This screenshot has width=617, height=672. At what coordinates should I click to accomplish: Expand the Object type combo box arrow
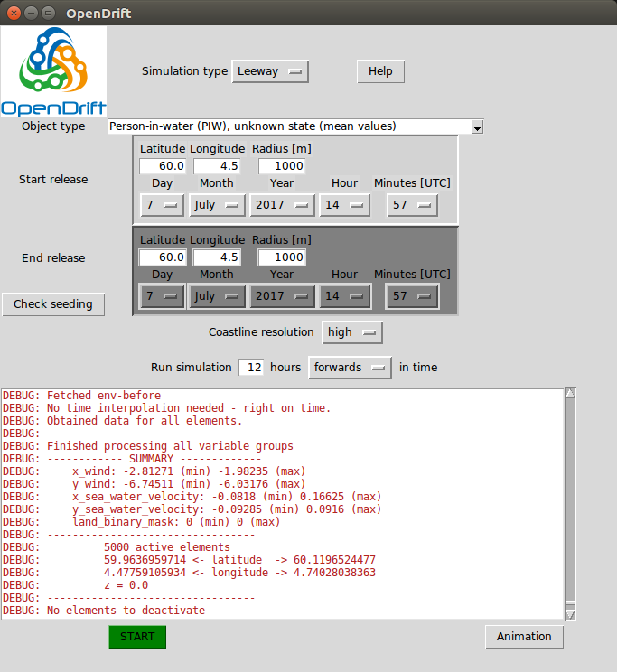coord(477,126)
